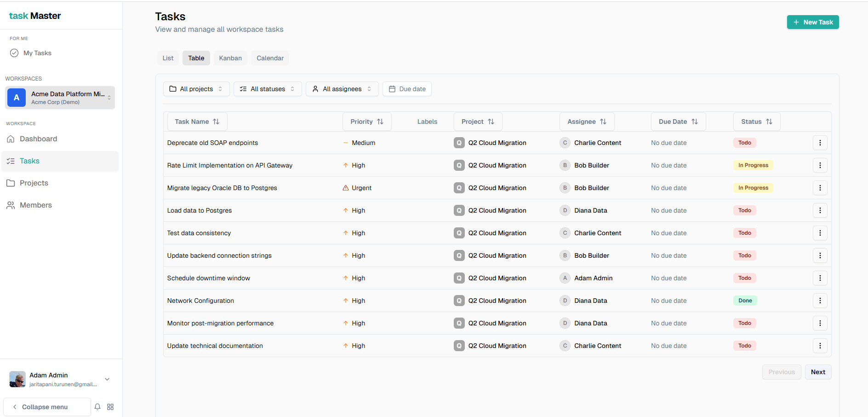Open the All assignees filter dropdown
This screenshot has height=417, width=868.
click(x=342, y=88)
